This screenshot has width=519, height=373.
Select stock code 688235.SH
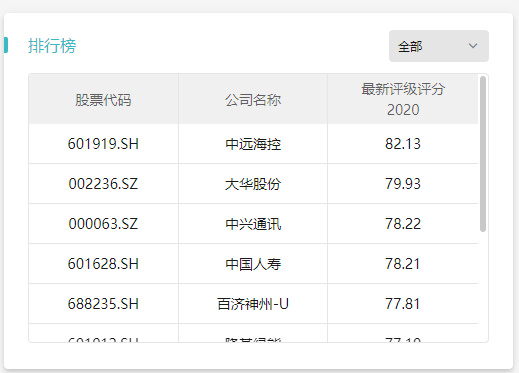tap(103, 304)
